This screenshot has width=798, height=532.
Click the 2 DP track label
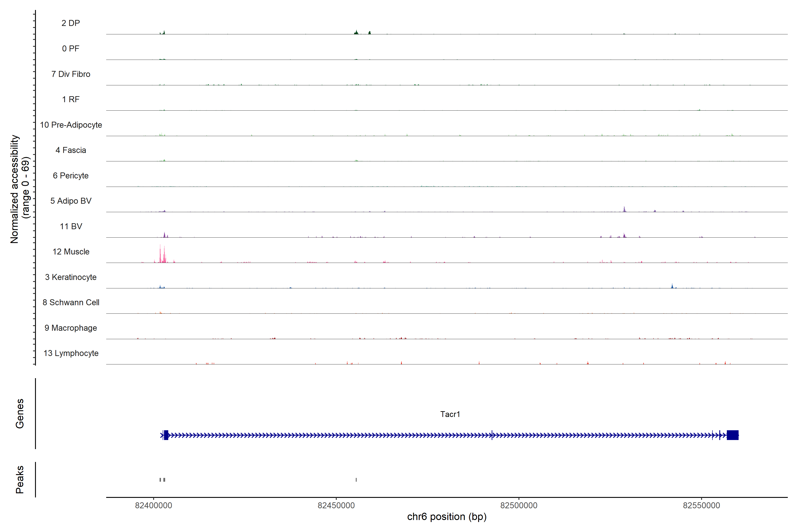[x=70, y=23]
